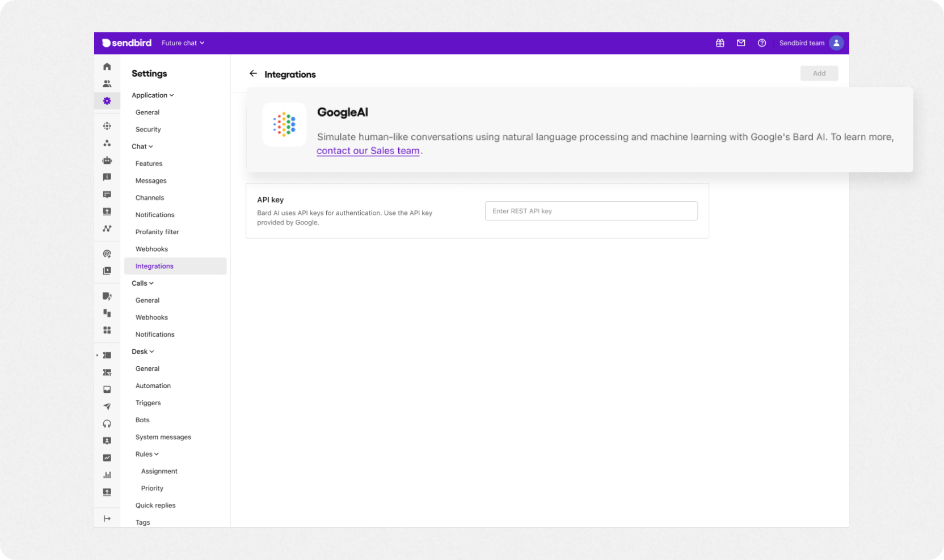Open Chat Features settings
This screenshot has height=560, width=944.
(x=149, y=164)
